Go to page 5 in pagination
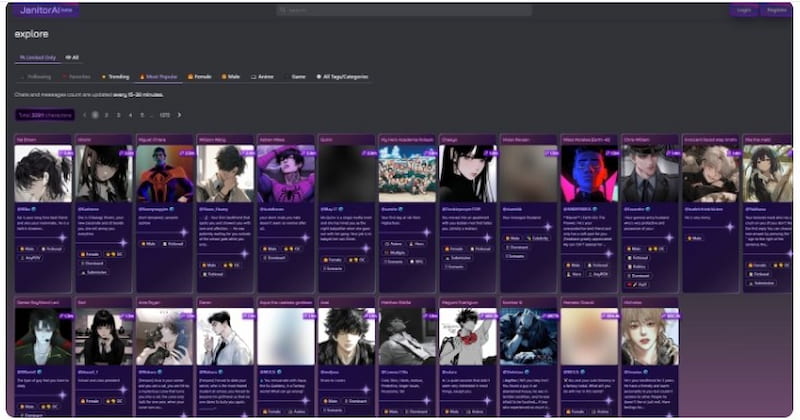The height and width of the screenshot is (420, 800). tap(142, 115)
